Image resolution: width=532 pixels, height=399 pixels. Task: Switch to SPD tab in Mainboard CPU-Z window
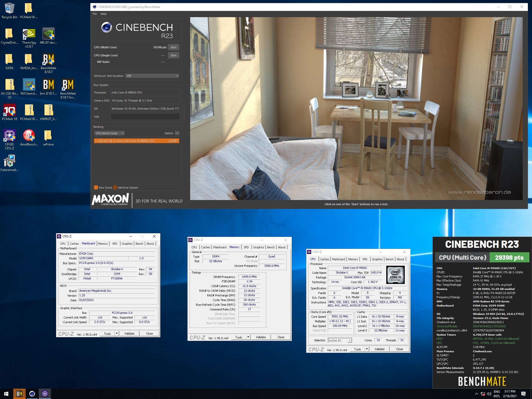[x=115, y=244]
